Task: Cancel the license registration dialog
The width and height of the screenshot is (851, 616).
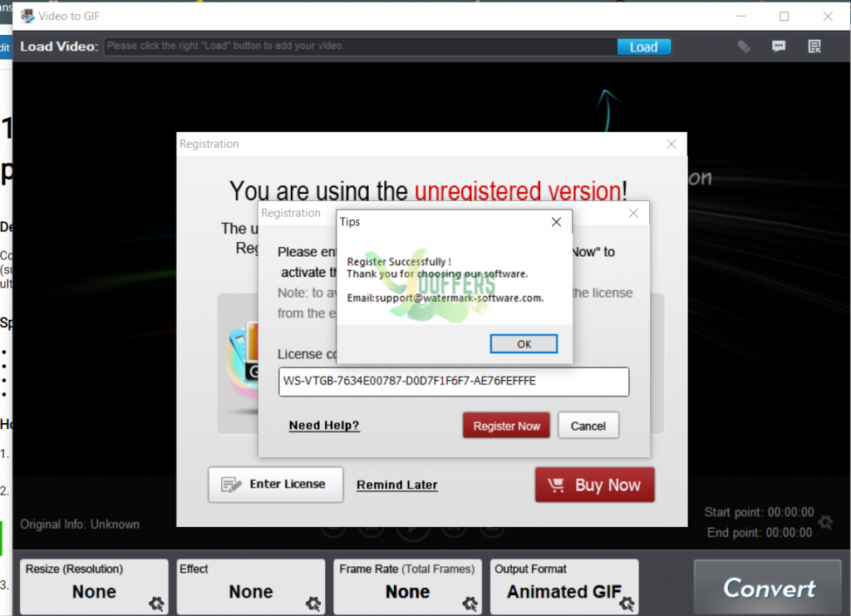Action: pyautogui.click(x=588, y=426)
